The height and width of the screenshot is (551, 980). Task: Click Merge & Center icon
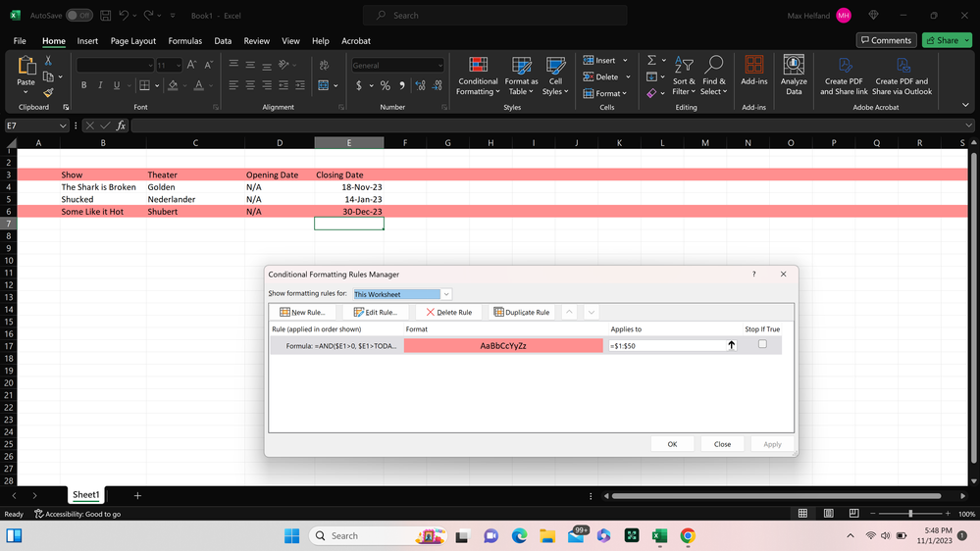click(324, 85)
